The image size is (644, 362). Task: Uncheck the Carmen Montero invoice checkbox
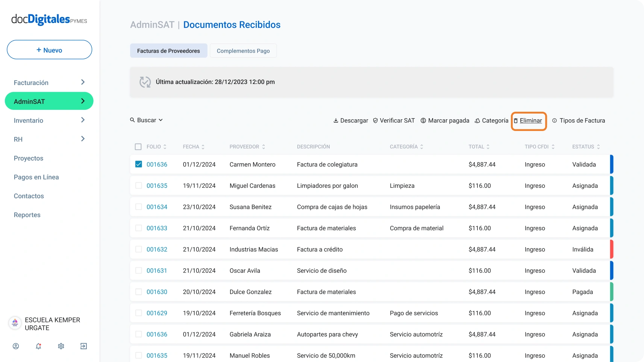[139, 164]
